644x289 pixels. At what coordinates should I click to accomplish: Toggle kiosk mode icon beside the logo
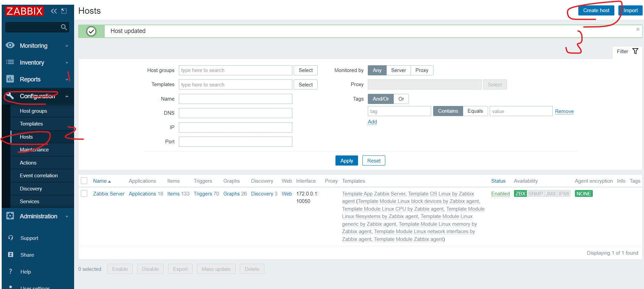(64, 11)
